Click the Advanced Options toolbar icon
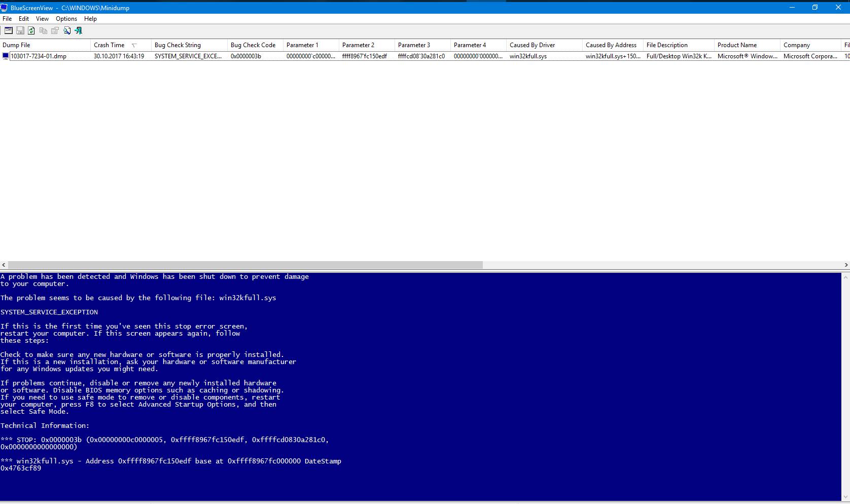 click(9, 31)
